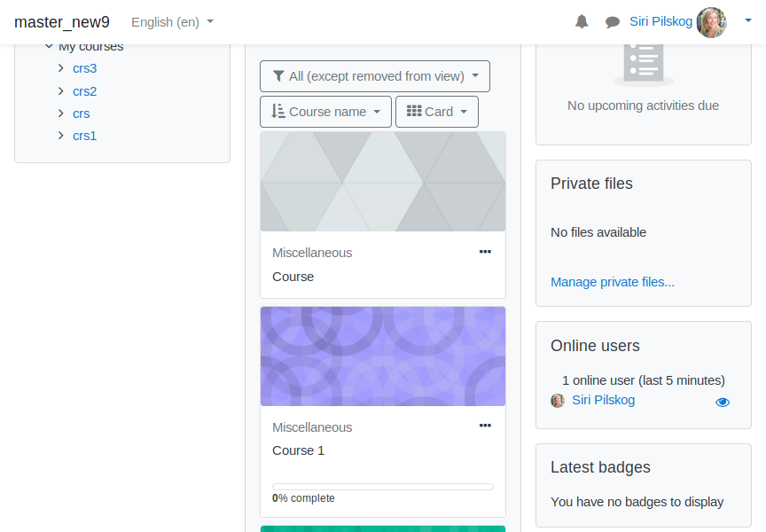Change the Card view dropdown

[x=437, y=112]
